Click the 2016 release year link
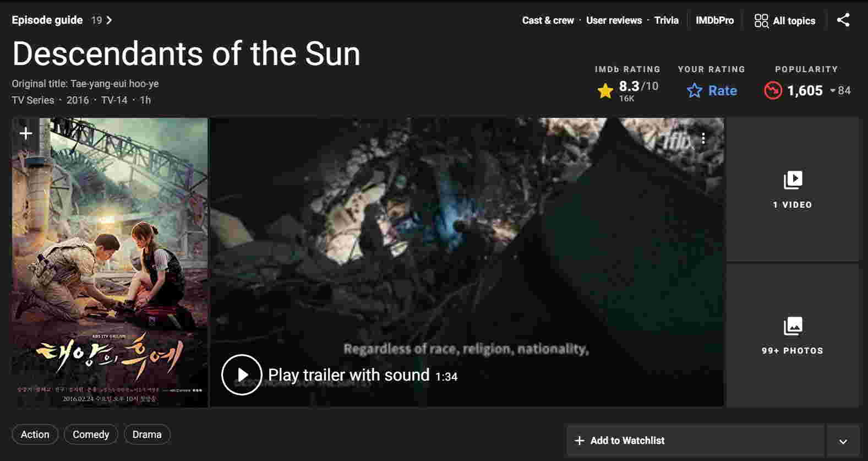This screenshot has height=461, width=868. coord(78,100)
